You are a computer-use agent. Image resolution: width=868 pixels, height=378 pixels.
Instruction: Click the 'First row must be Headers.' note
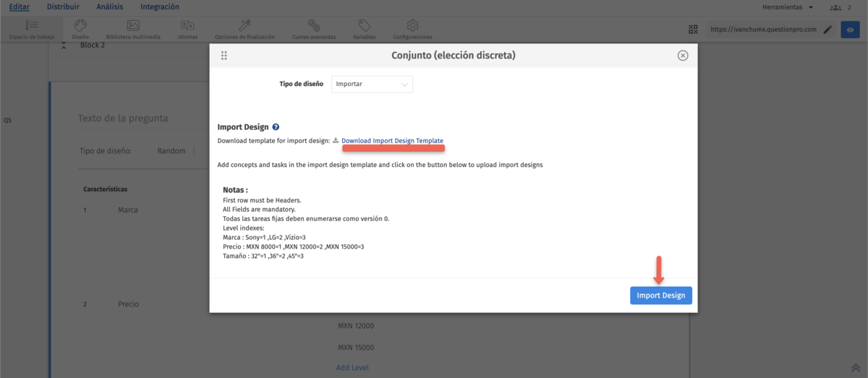[x=262, y=199]
